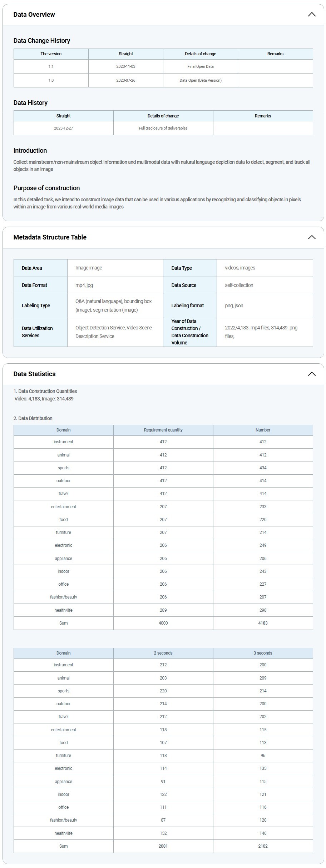
Task: Select the 'Final Open Data' cell
Action: [200, 66]
